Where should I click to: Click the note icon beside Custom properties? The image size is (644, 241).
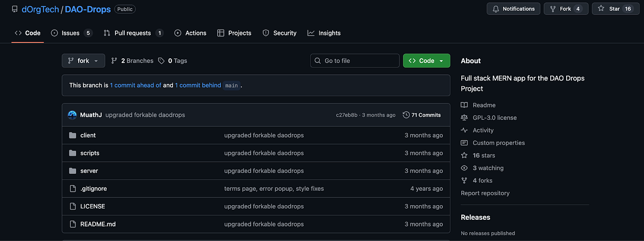point(464,143)
